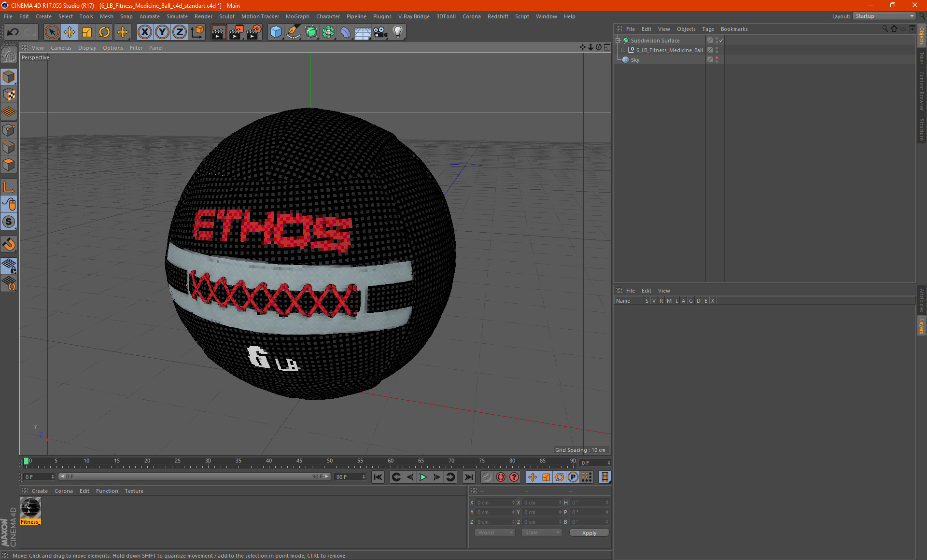
Task: Open viewport Cameras menu
Action: click(61, 48)
